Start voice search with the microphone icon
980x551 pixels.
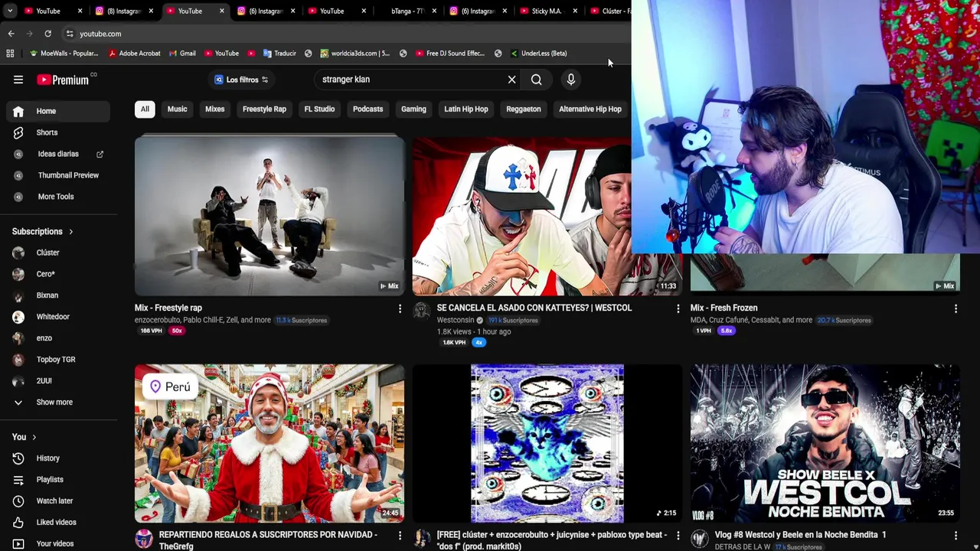[x=570, y=80]
